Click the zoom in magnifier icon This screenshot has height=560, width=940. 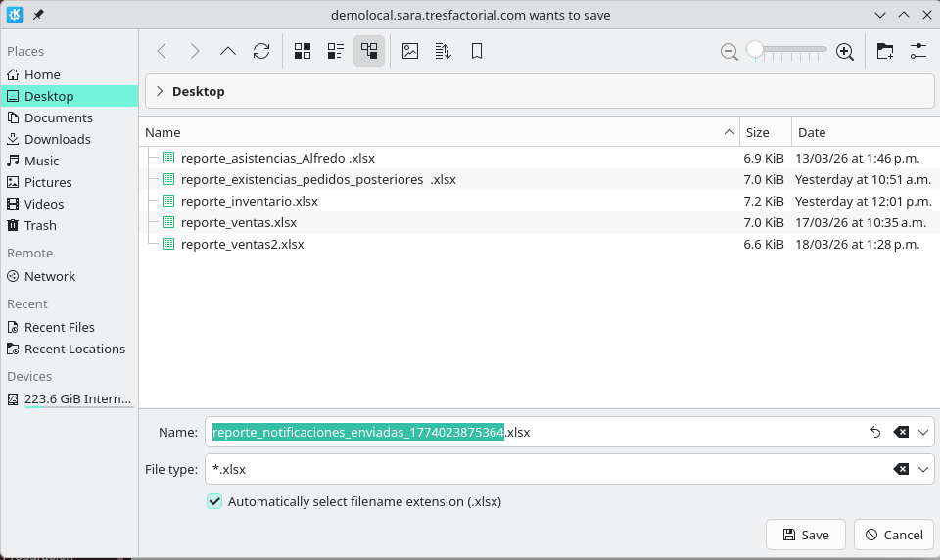845,52
